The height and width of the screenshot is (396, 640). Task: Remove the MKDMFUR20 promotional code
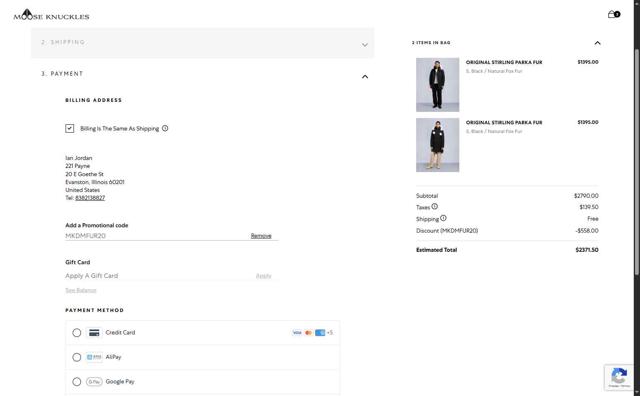point(261,236)
